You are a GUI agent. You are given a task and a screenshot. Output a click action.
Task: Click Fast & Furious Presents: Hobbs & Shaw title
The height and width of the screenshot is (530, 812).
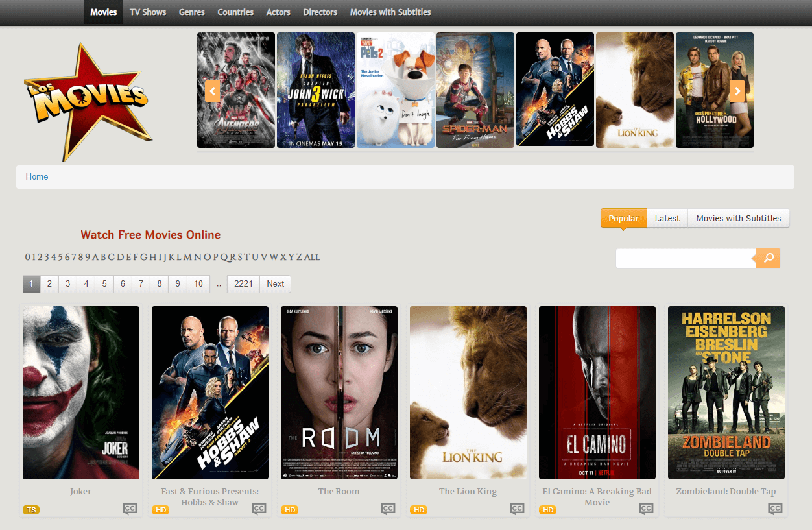[210, 497]
